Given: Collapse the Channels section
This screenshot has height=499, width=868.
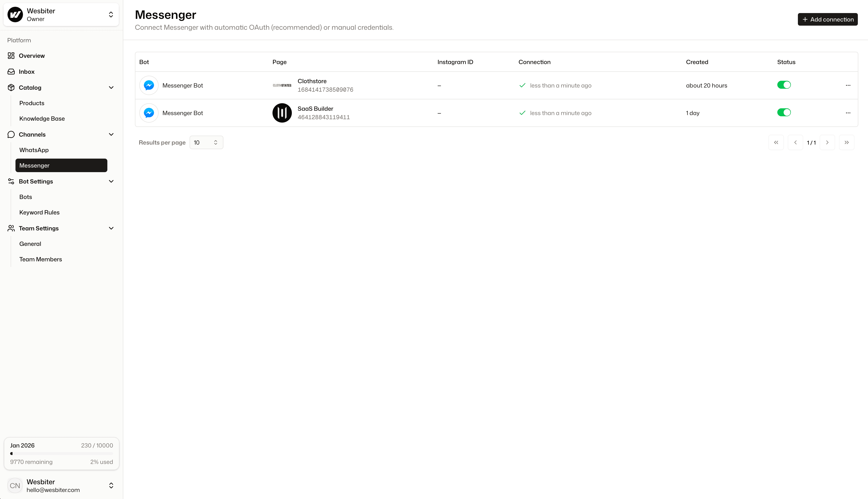Looking at the screenshot, I should pyautogui.click(x=111, y=134).
